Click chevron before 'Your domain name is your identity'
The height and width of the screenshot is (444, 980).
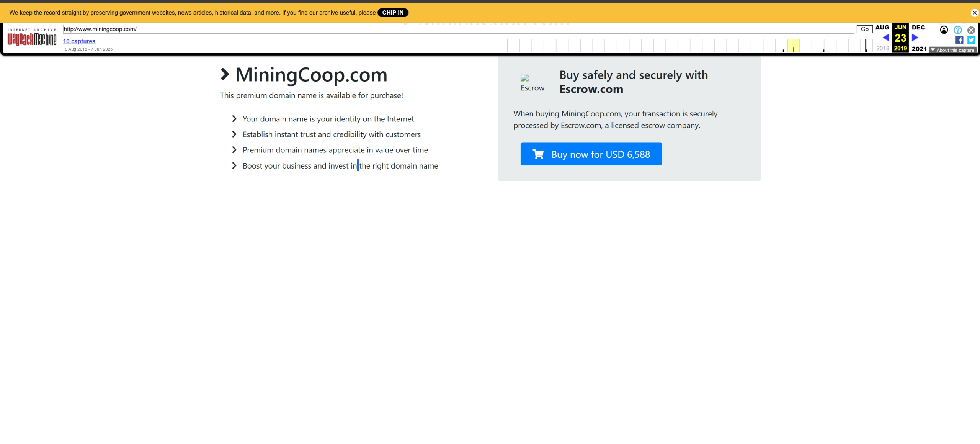pyautogui.click(x=234, y=119)
